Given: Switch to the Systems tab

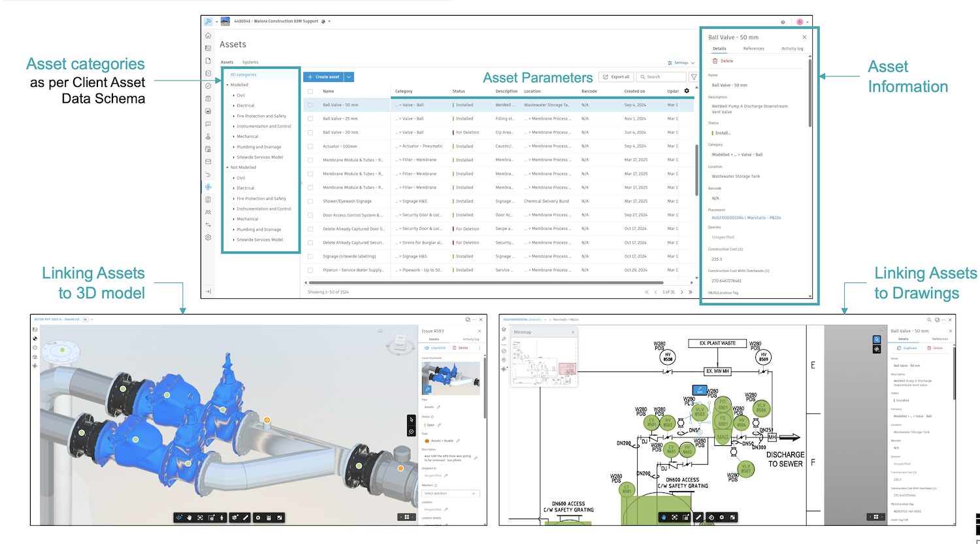Looking at the screenshot, I should coord(250,62).
